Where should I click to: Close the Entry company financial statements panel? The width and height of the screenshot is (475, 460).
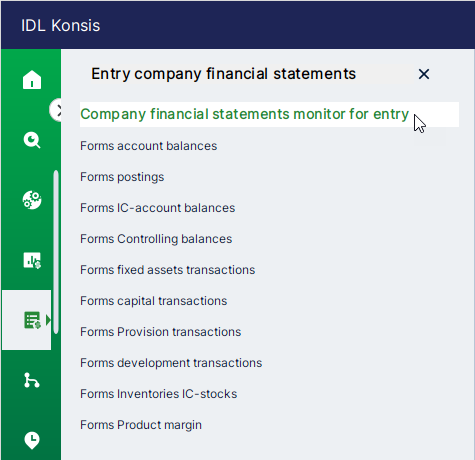[x=424, y=74]
